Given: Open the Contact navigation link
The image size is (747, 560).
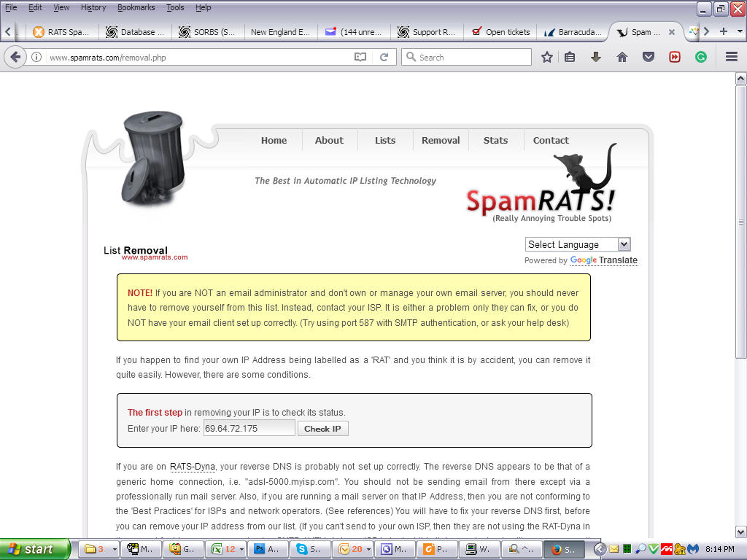Looking at the screenshot, I should [x=551, y=141].
